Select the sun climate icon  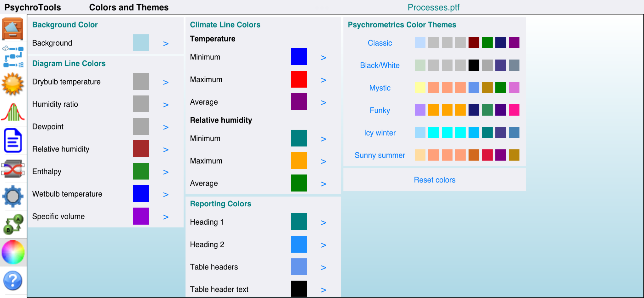pos(13,84)
